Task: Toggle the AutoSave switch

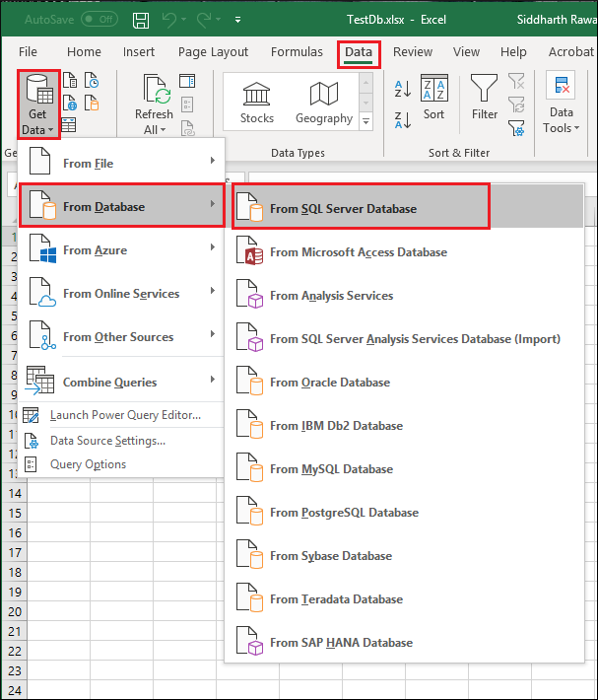Action: coord(100,19)
